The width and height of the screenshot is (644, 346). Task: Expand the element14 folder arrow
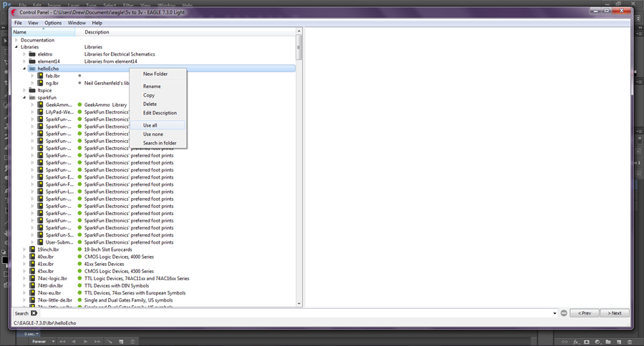coord(24,61)
